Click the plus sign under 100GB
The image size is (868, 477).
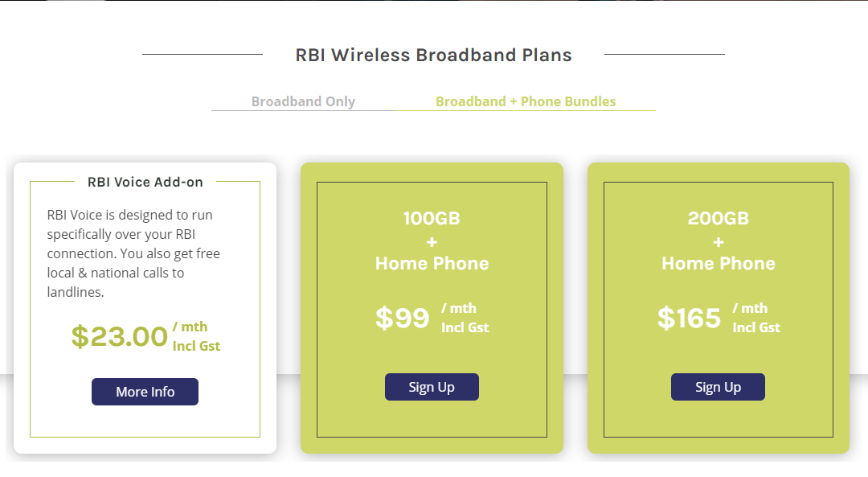(x=432, y=242)
